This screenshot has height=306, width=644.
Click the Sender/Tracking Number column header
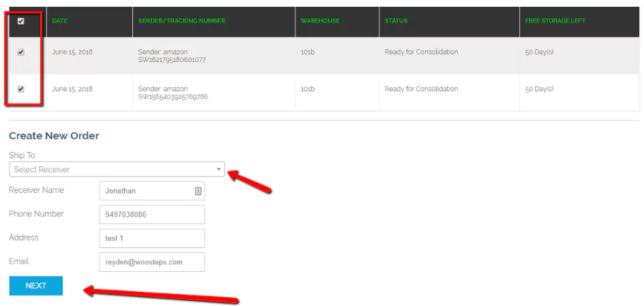(181, 21)
